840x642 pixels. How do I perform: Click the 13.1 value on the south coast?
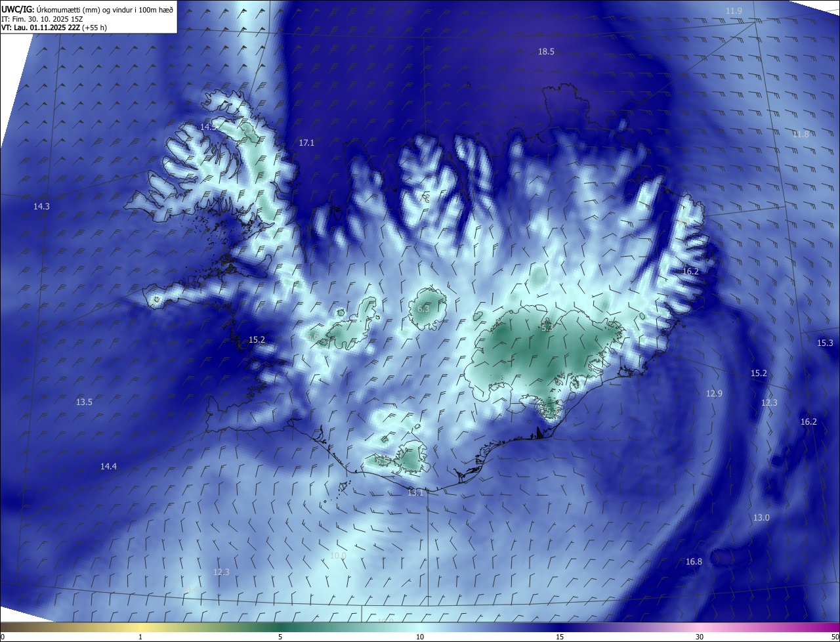pos(415,492)
